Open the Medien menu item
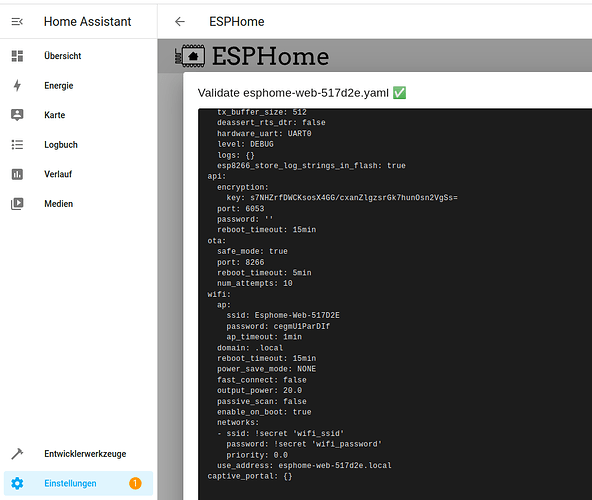 click(79, 204)
